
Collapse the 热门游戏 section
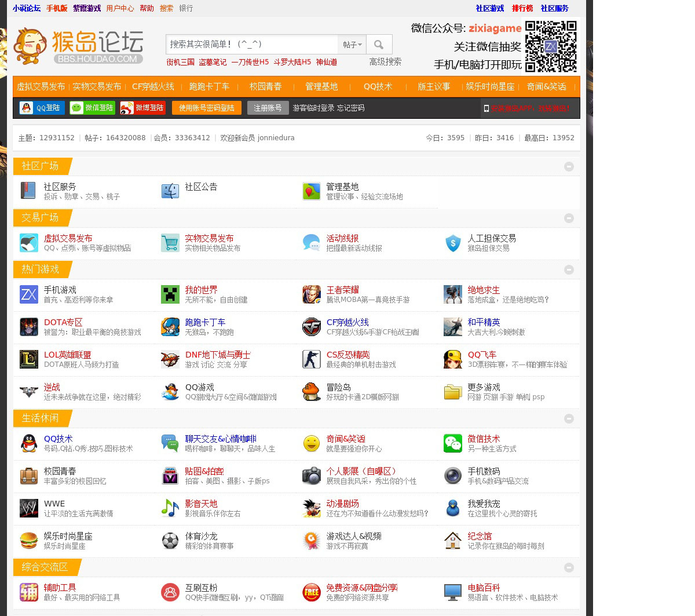(569, 269)
